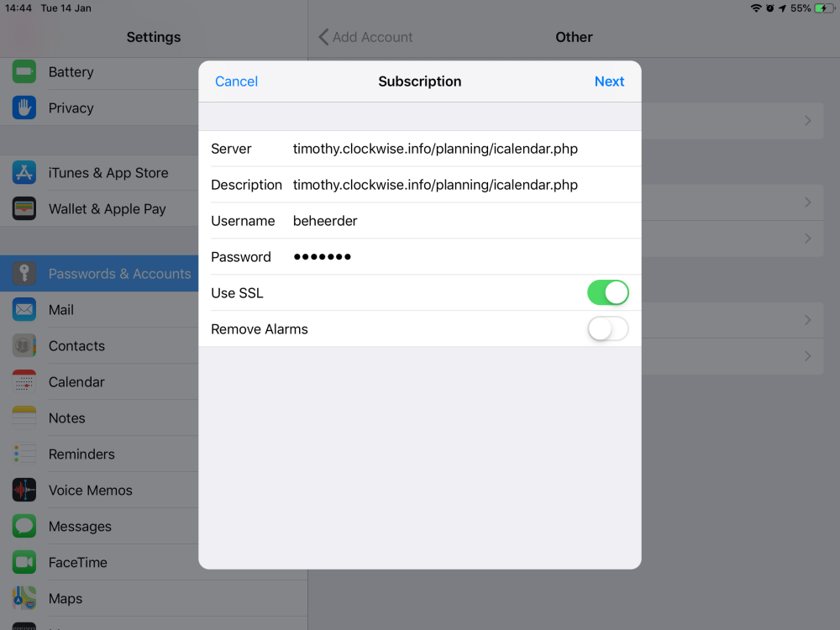Viewport: 840px width, 630px height.
Task: Open Calendar settings row
Action: point(99,381)
